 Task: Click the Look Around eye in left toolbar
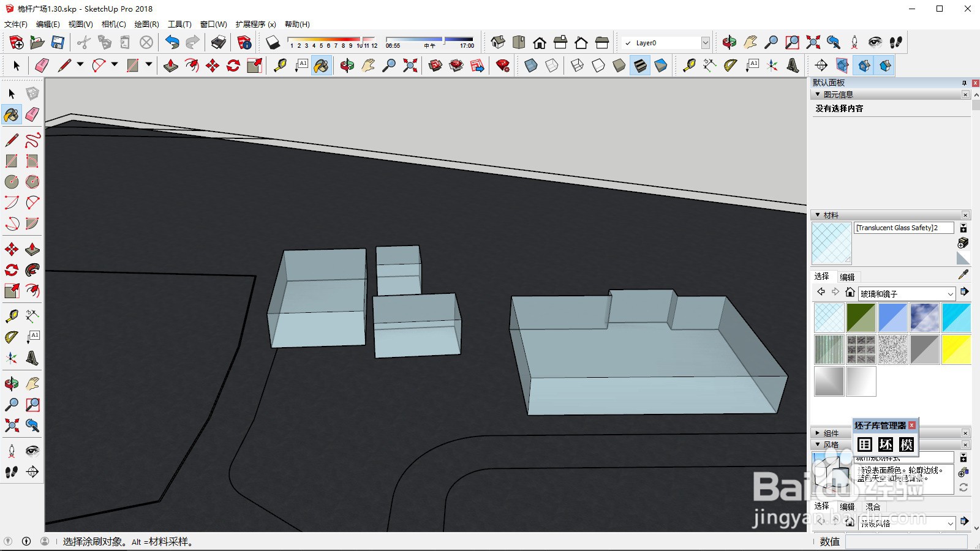tap(32, 451)
